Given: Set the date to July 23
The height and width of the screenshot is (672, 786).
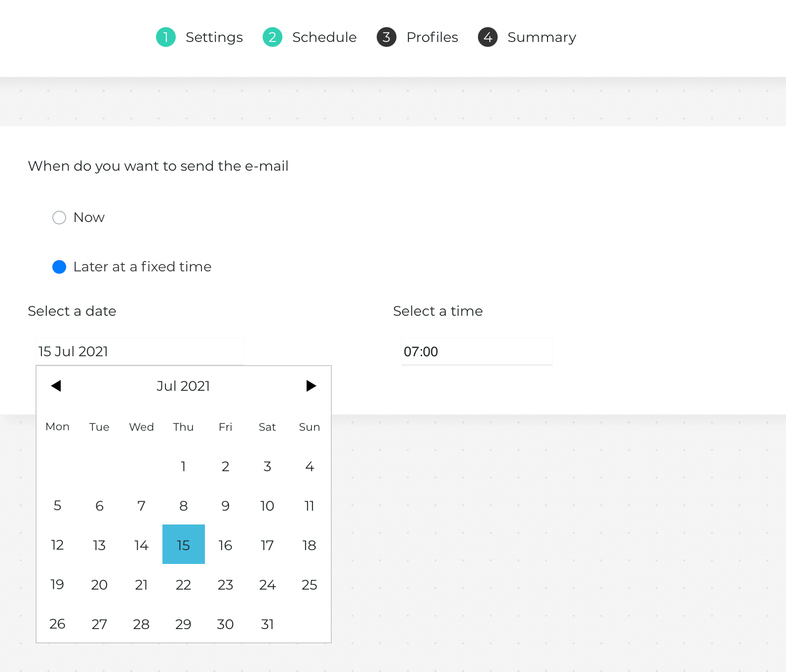Looking at the screenshot, I should coord(225,585).
